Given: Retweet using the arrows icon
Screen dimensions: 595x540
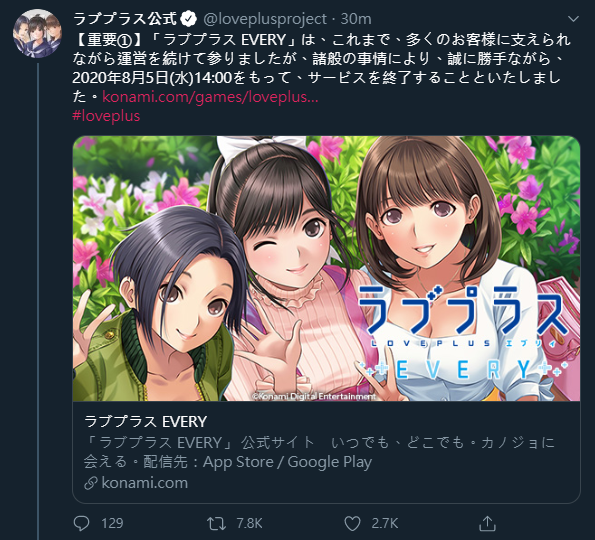Looking at the screenshot, I should [x=216, y=524].
